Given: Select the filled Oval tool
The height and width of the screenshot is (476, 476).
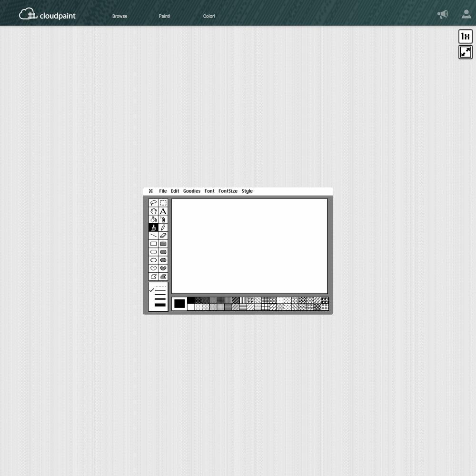Looking at the screenshot, I should tap(163, 260).
